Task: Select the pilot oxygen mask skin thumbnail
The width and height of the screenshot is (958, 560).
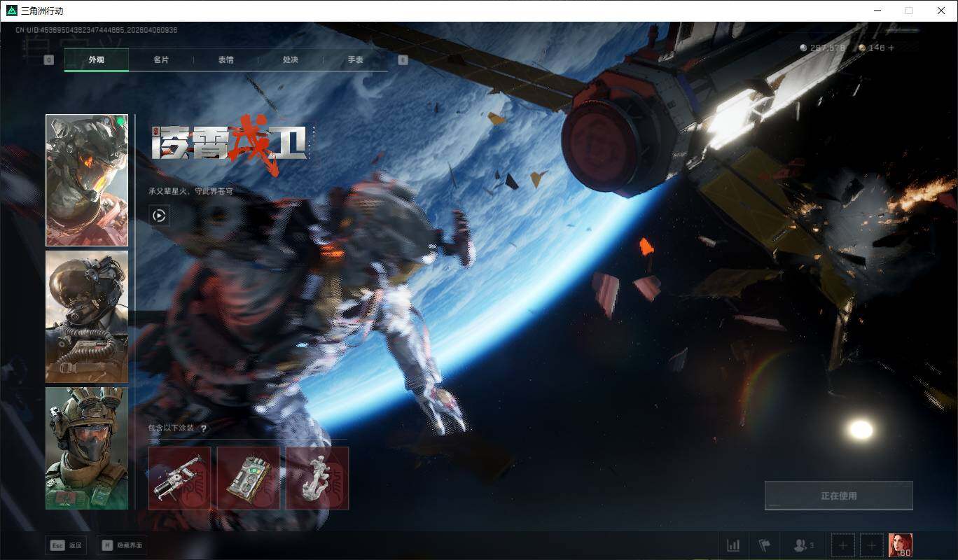Action: click(x=87, y=316)
